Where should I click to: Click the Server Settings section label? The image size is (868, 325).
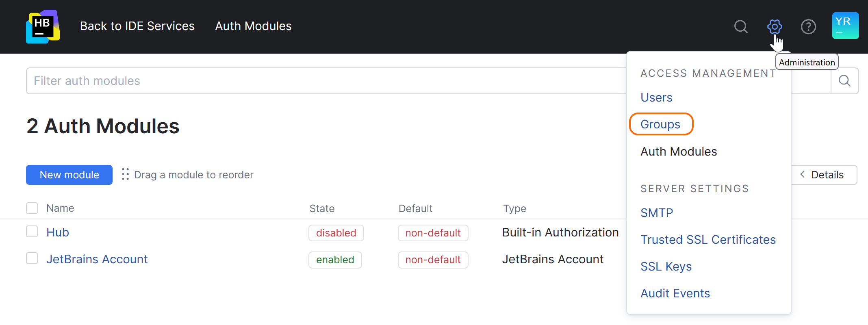[x=694, y=188]
